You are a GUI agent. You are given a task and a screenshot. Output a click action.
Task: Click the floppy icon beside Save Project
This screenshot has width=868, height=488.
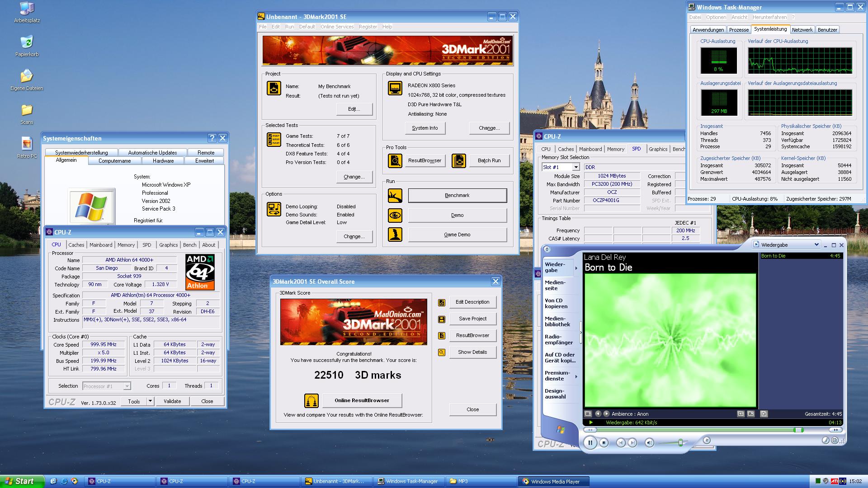[442, 319]
